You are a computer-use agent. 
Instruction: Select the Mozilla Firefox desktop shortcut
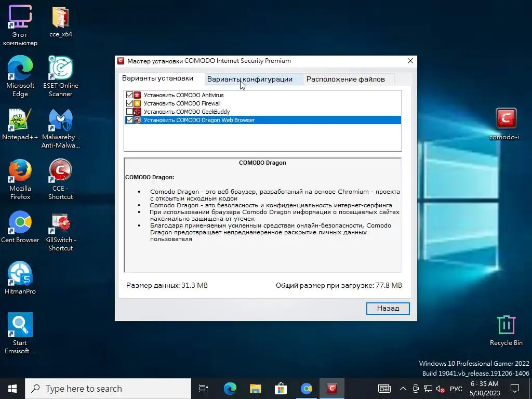click(20, 179)
